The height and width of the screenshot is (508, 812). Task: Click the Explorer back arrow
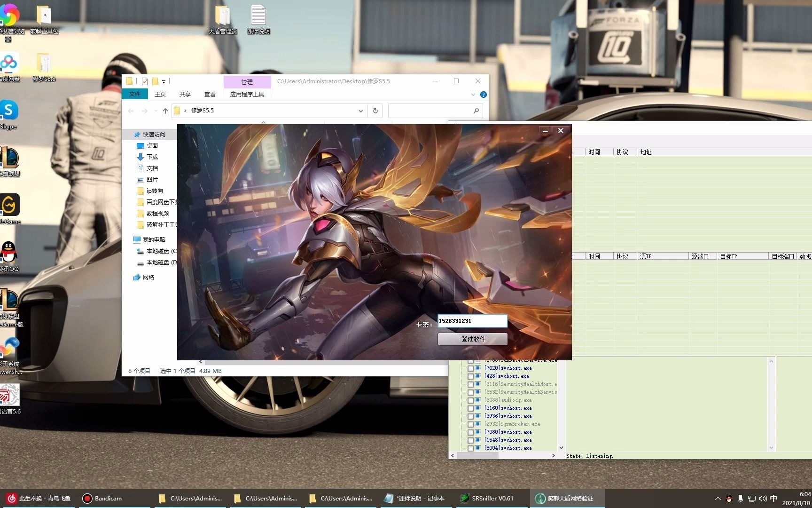[131, 111]
